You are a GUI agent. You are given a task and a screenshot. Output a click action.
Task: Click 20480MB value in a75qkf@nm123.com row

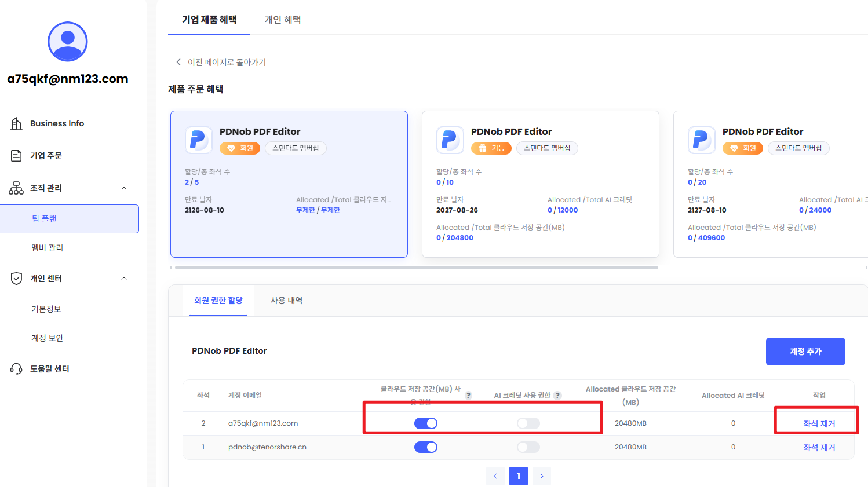pos(630,423)
